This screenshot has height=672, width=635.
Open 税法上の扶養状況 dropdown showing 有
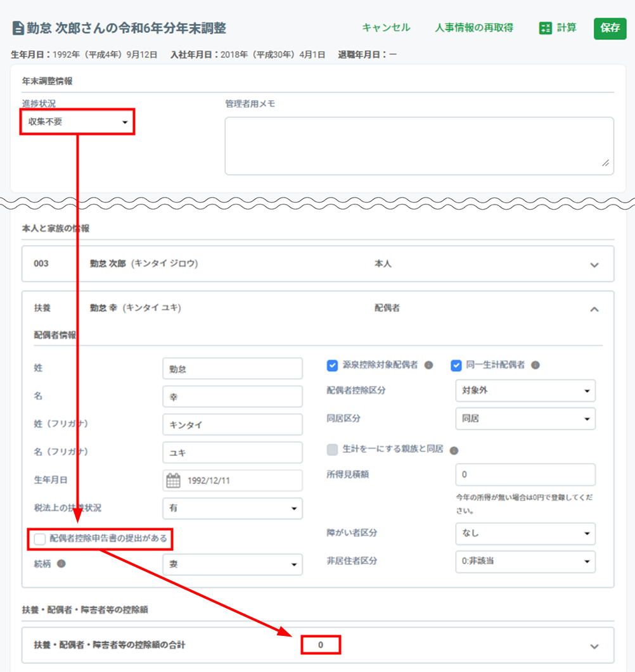click(233, 509)
